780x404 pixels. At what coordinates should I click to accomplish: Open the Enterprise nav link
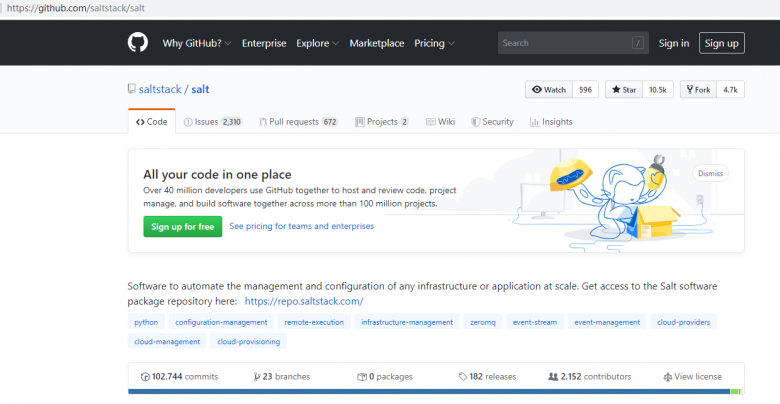pos(264,43)
